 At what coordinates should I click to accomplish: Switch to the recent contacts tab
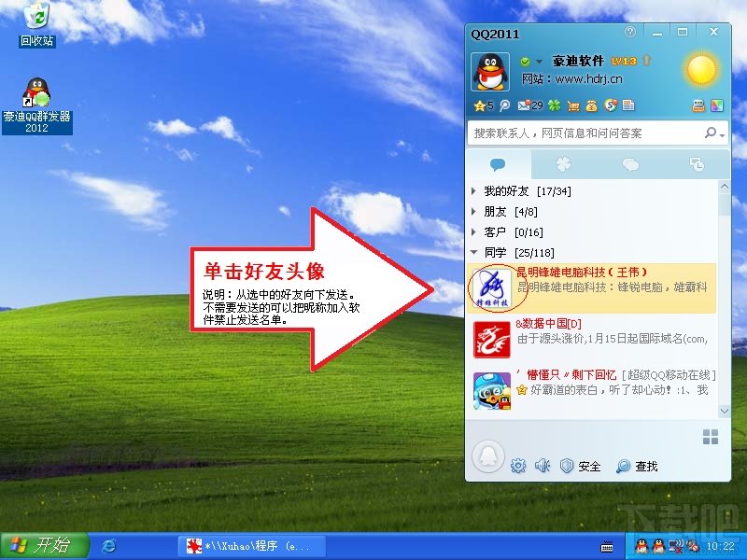[x=697, y=164]
